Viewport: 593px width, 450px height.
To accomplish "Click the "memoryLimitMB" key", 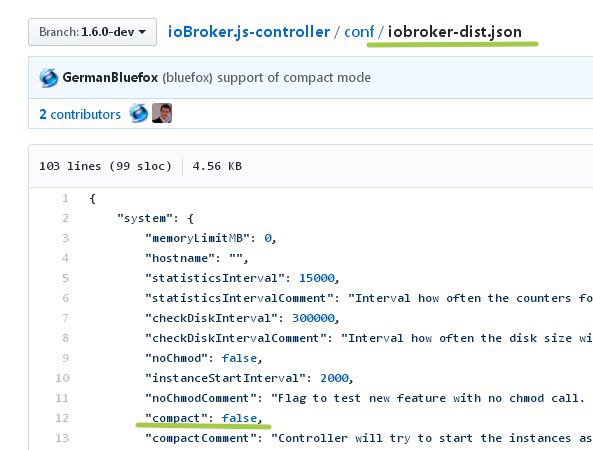I will click(197, 238).
